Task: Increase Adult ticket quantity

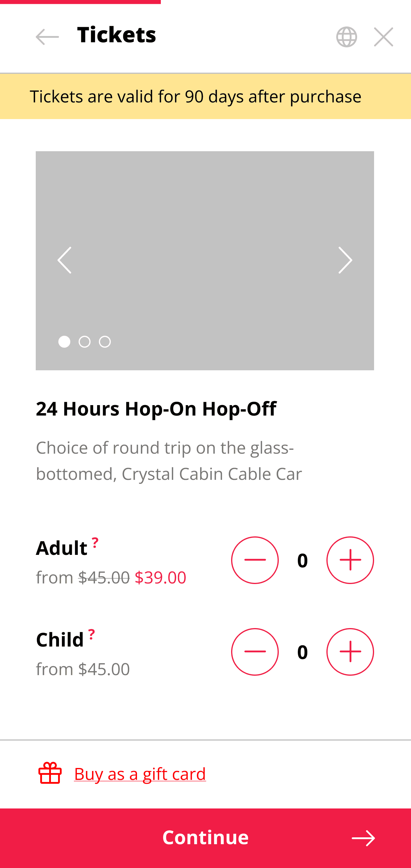Action: coord(350,560)
